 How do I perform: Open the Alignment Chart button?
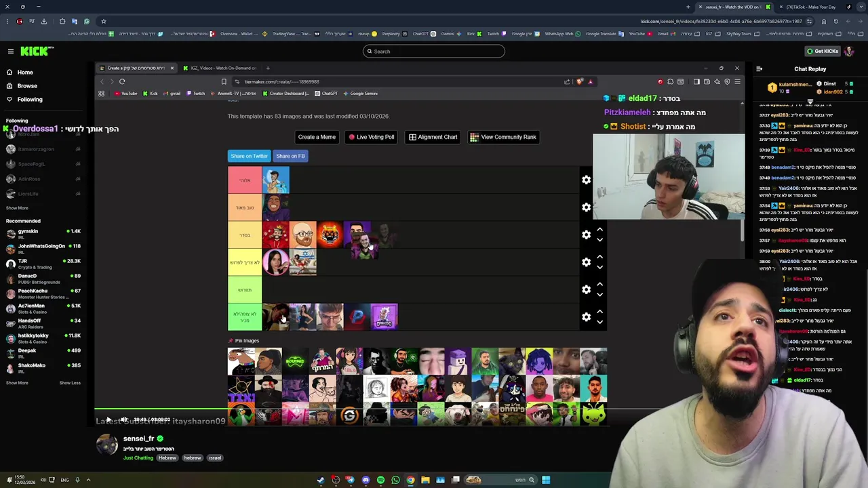pyautogui.click(x=433, y=137)
